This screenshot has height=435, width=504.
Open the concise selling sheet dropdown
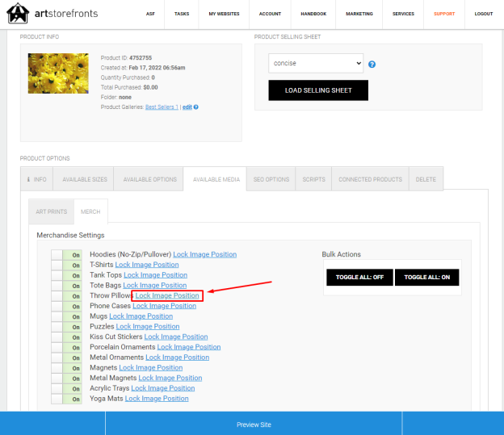point(316,63)
